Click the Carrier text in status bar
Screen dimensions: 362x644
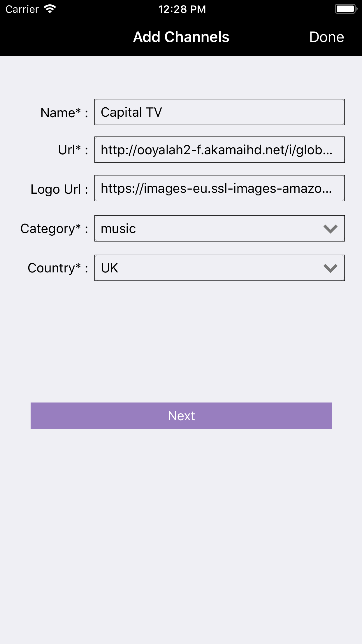(22, 9)
